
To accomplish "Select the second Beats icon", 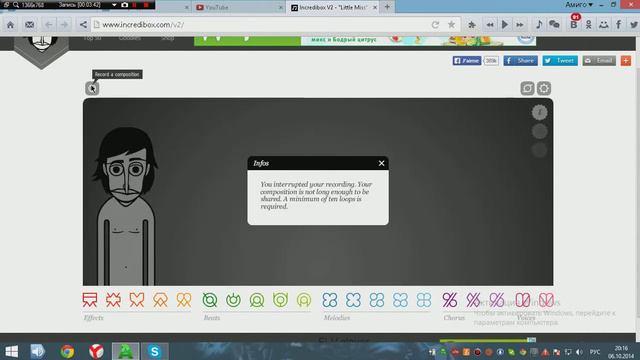I will (233, 300).
